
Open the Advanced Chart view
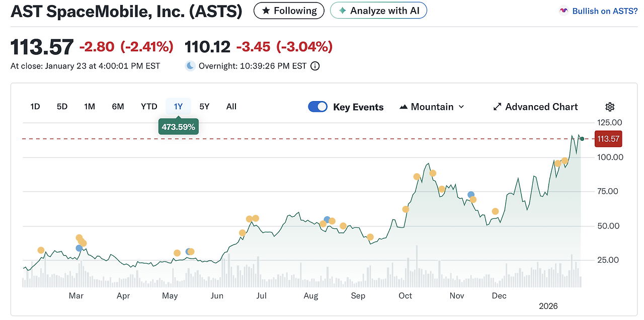(x=535, y=107)
